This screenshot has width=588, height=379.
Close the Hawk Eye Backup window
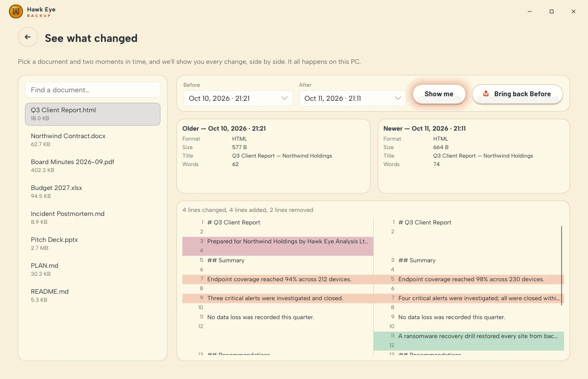point(574,11)
